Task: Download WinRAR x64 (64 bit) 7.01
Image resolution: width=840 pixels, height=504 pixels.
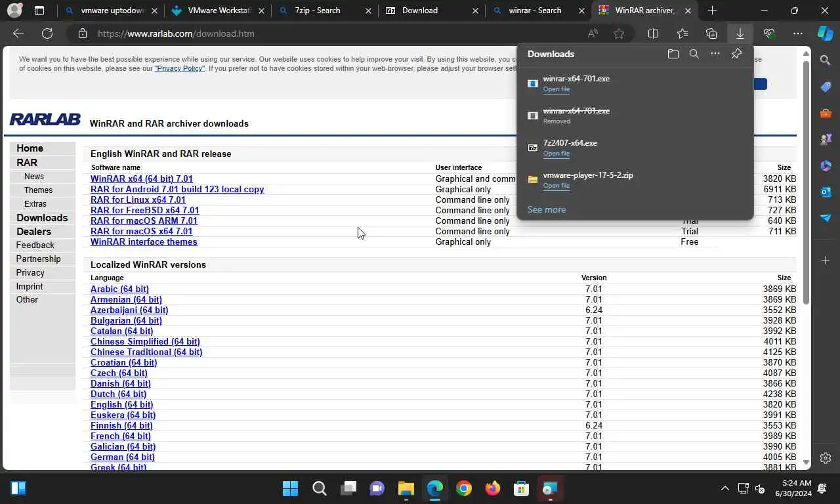Action: [x=141, y=178]
